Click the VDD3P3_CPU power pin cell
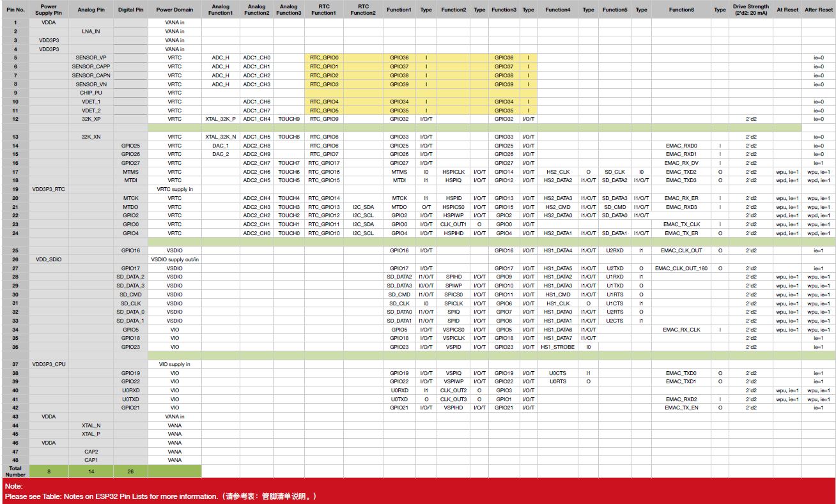Screen dimensions: 836x504 click(x=49, y=364)
